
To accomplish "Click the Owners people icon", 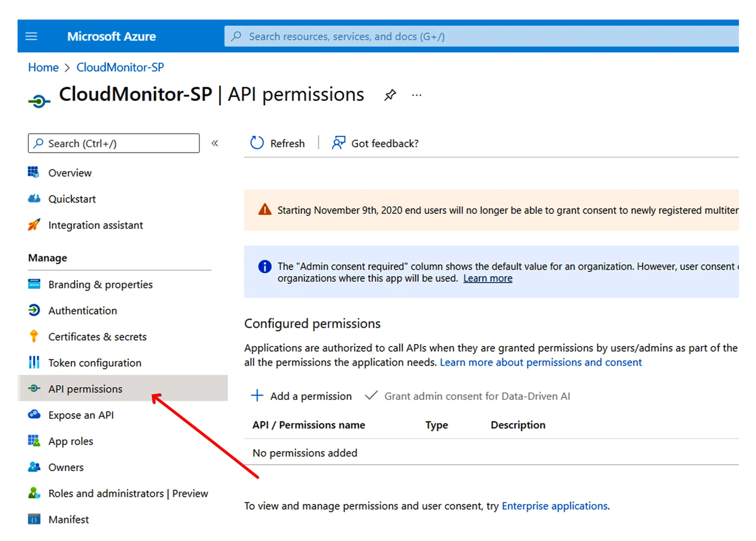I will pos(34,467).
